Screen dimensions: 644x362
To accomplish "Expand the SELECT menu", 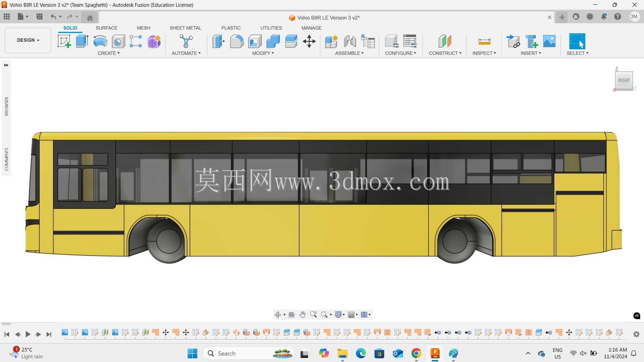I will (x=578, y=53).
